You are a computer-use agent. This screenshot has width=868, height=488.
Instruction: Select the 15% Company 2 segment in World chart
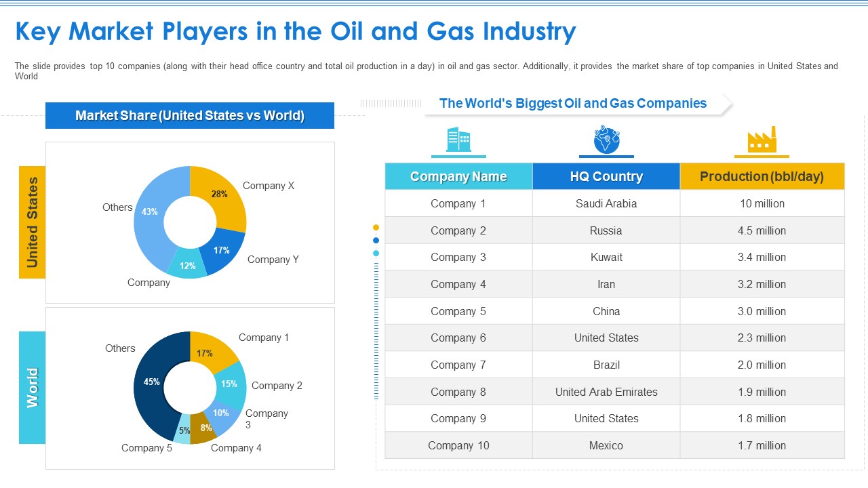231,384
